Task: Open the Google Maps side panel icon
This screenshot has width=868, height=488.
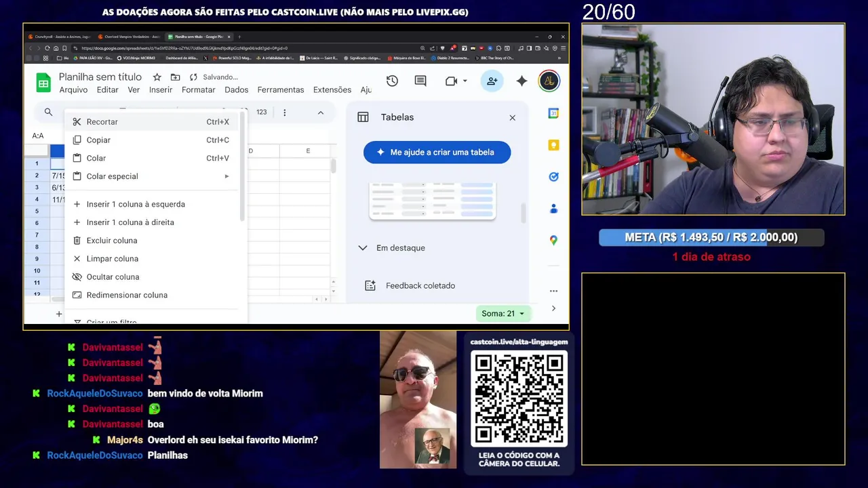Action: tap(553, 241)
